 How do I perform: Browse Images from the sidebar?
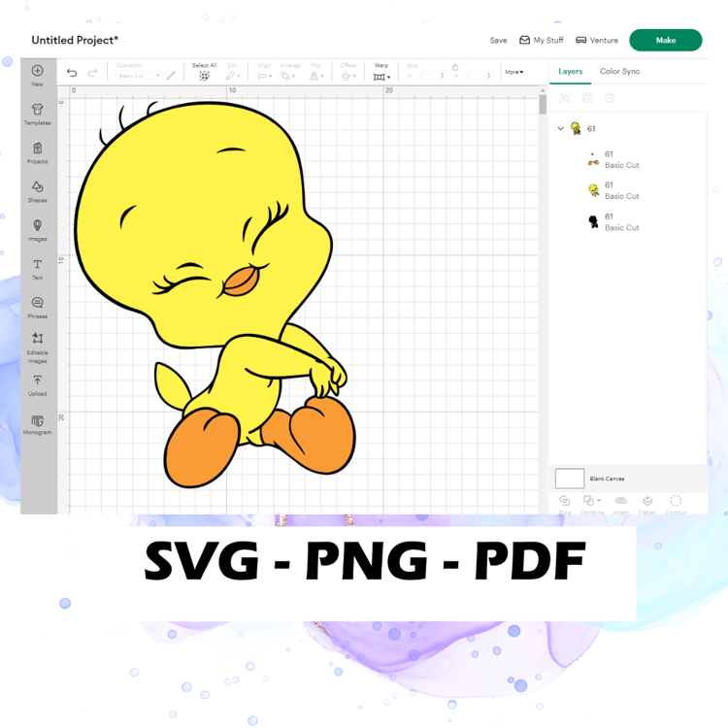click(38, 230)
